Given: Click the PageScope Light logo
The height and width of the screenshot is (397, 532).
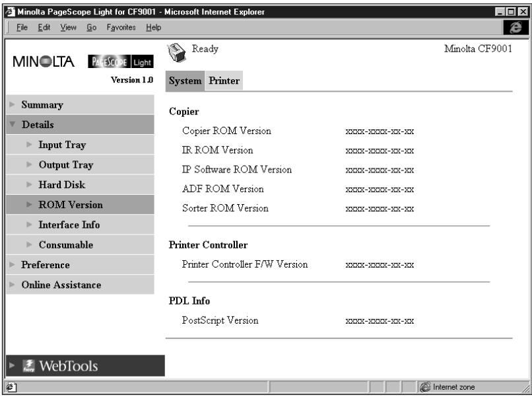Looking at the screenshot, I should (x=120, y=61).
